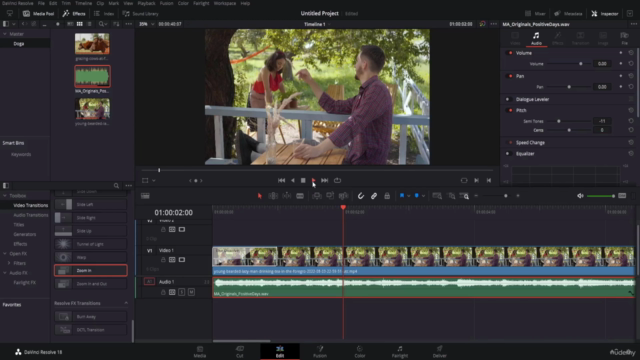Open the Media Pool panel
The width and height of the screenshot is (640, 360).
pos(38,13)
